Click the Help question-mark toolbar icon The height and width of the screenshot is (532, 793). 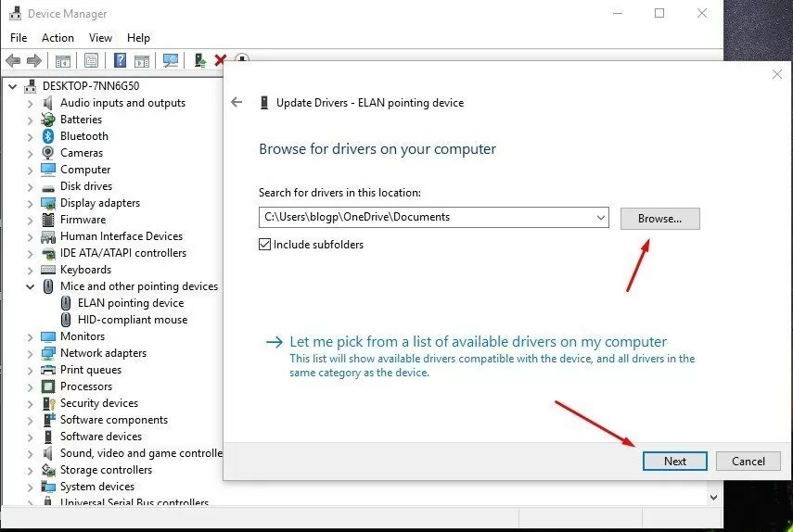[120, 60]
